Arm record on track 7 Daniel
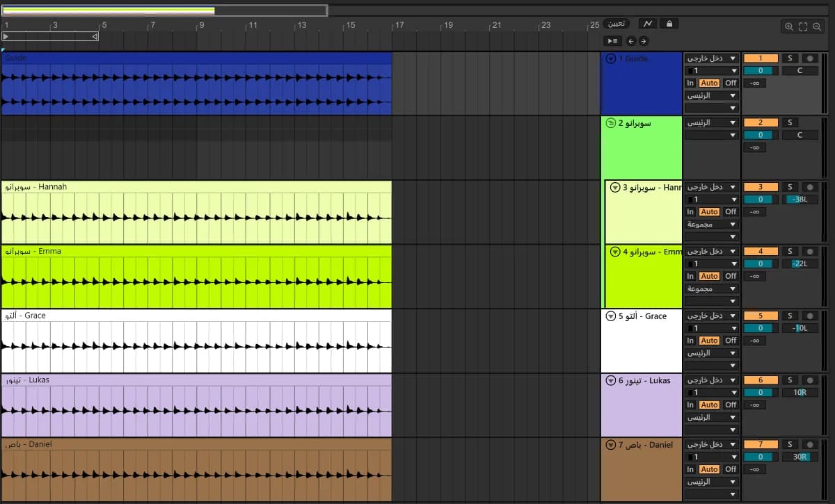The image size is (835, 504). pyautogui.click(x=809, y=444)
